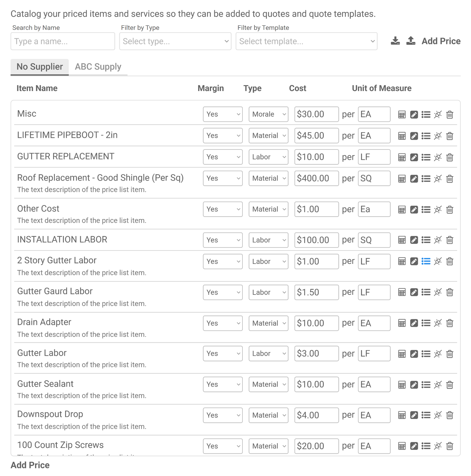The height and width of the screenshot is (476, 471).
Task: Click the LIFETIME PIPEBOOT - 2in item name
Action: [67, 135]
